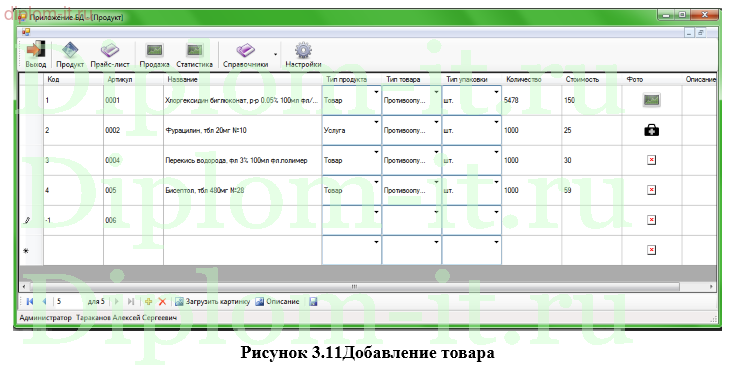
Task: Click the cost cell 59
Action: click(592, 190)
